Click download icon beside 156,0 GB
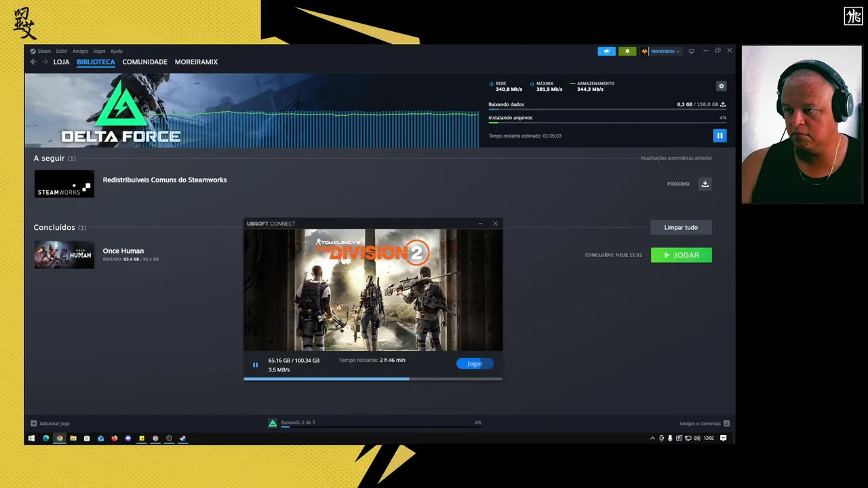 [x=723, y=104]
